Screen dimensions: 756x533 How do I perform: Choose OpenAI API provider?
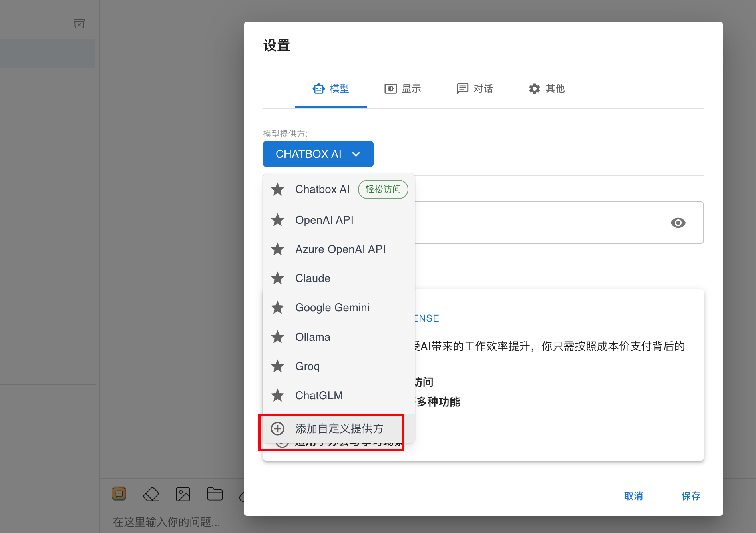pos(339,220)
